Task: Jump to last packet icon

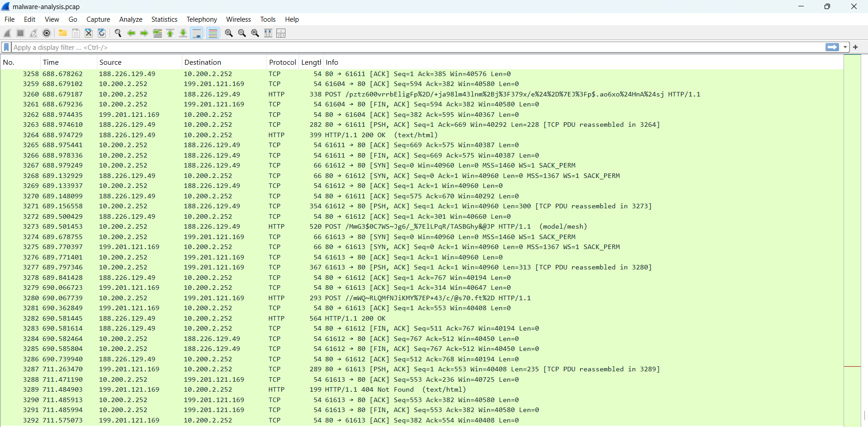Action: click(183, 33)
